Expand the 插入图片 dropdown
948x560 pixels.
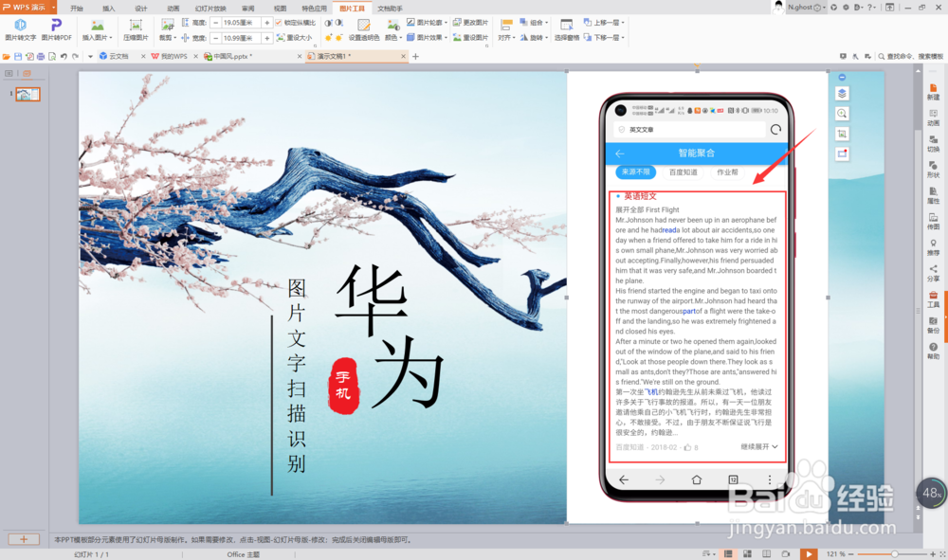[111, 38]
